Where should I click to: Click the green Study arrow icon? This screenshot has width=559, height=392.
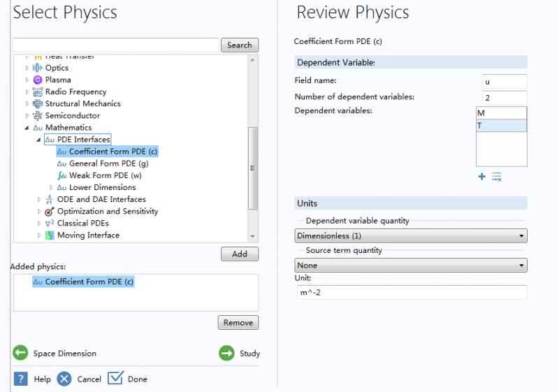(x=227, y=354)
